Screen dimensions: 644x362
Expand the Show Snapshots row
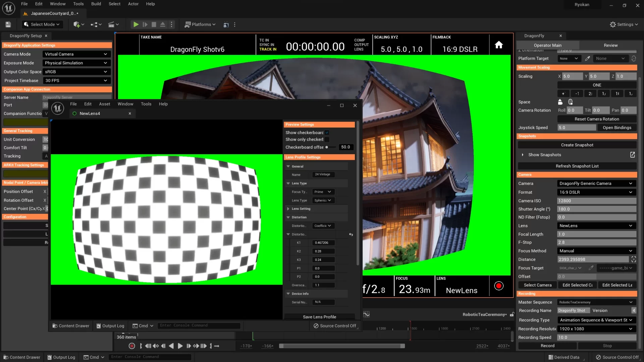pos(523,155)
